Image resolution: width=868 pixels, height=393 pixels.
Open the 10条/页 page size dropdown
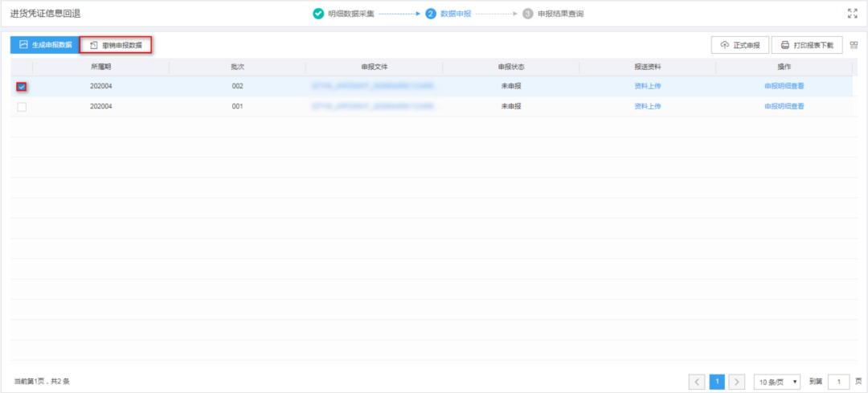pos(777,382)
